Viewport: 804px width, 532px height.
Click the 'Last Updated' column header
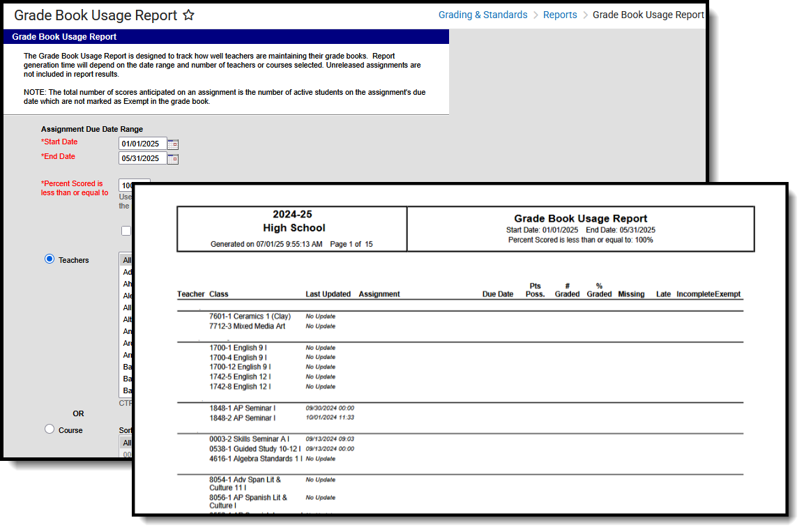point(328,294)
